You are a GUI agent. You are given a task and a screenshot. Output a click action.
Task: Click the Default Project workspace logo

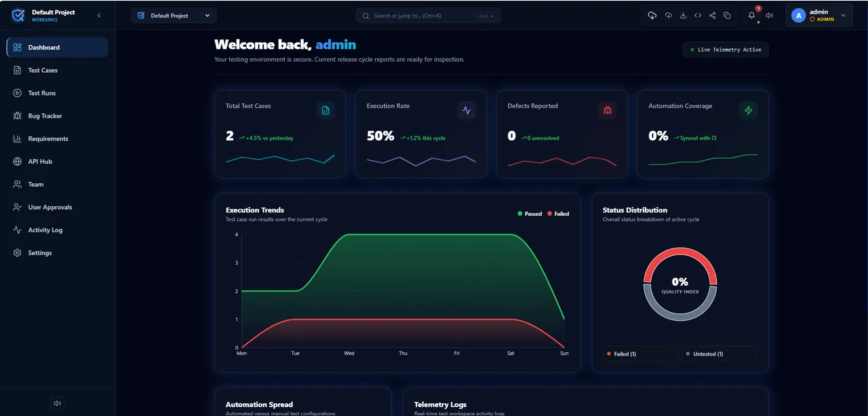(x=18, y=16)
